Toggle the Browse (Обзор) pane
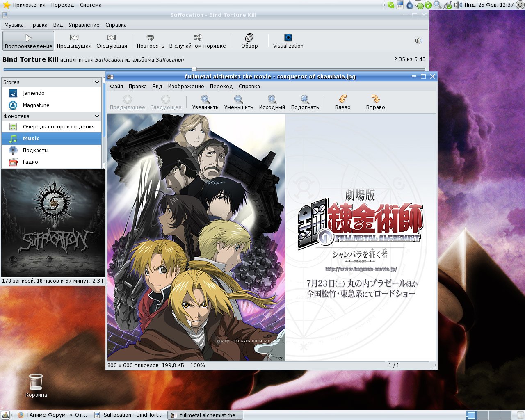This screenshot has height=420, width=525. 249,38
